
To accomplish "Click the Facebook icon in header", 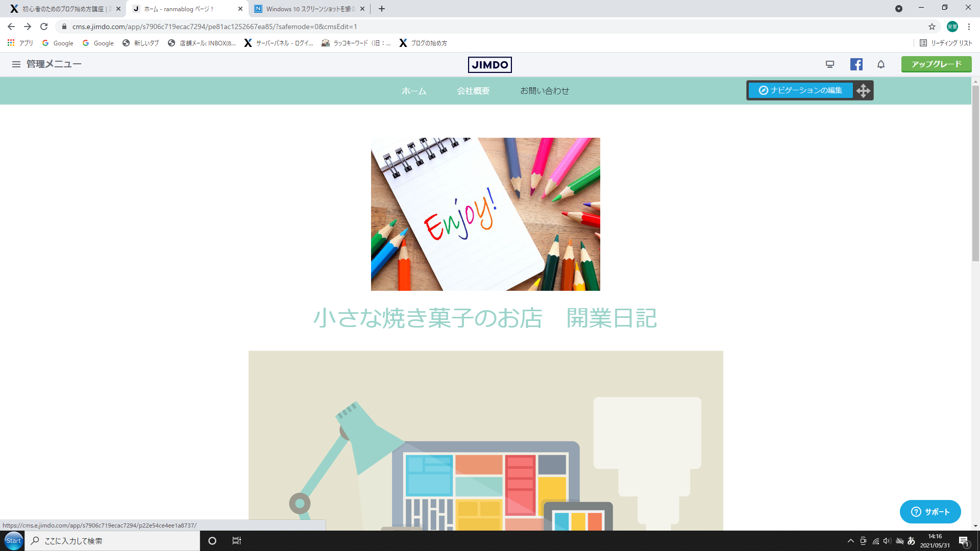I will pos(856,64).
